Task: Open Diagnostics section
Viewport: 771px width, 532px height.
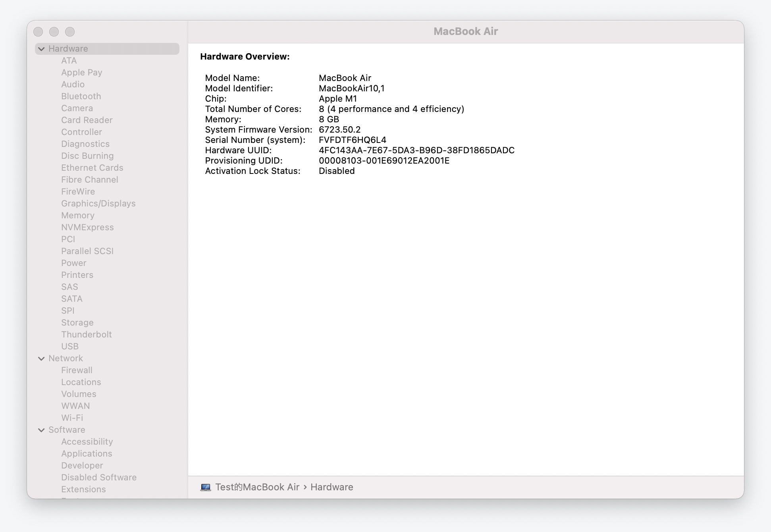Action: [x=85, y=144]
